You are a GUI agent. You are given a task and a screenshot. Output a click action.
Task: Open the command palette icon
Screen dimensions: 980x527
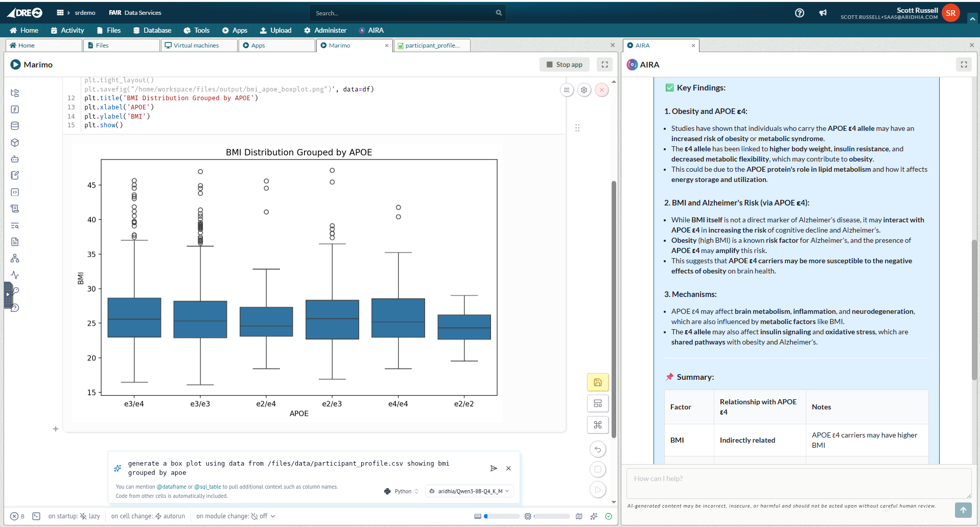coord(597,425)
